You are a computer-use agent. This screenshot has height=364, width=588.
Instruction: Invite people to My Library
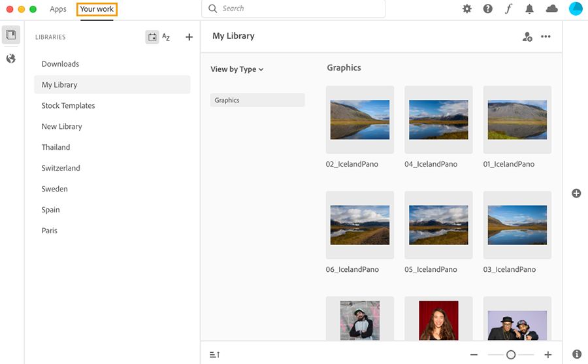point(527,37)
